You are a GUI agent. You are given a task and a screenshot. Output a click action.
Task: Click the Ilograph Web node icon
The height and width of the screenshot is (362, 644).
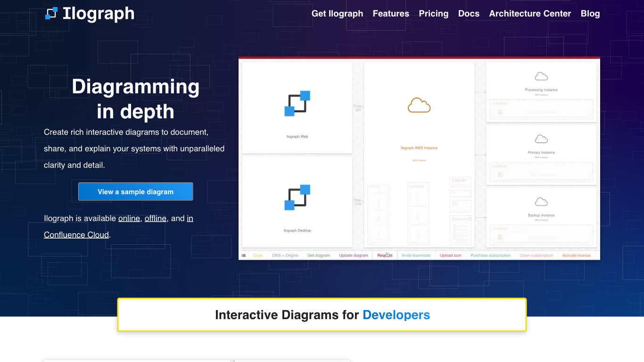tap(297, 103)
